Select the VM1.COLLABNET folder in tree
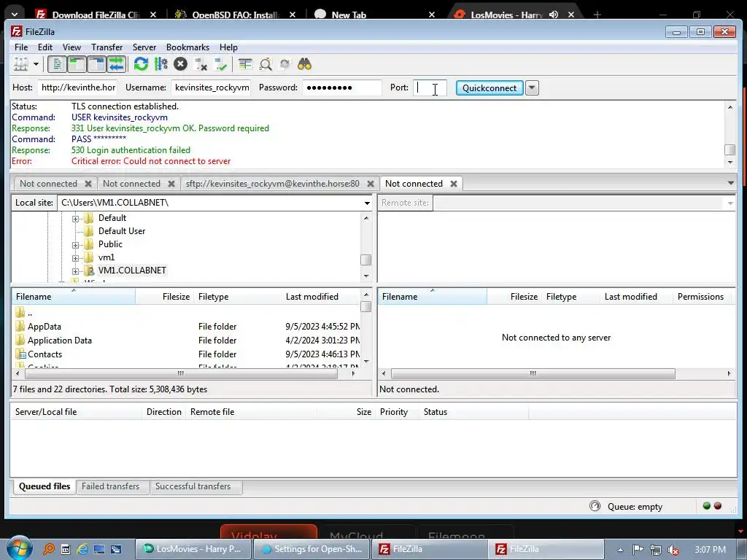This screenshot has height=560, width=747. 132,270
